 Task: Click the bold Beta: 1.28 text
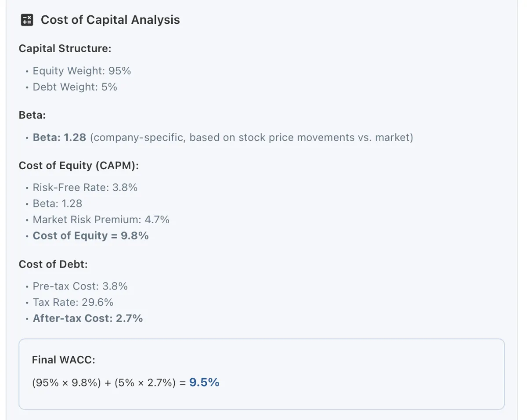59,138
